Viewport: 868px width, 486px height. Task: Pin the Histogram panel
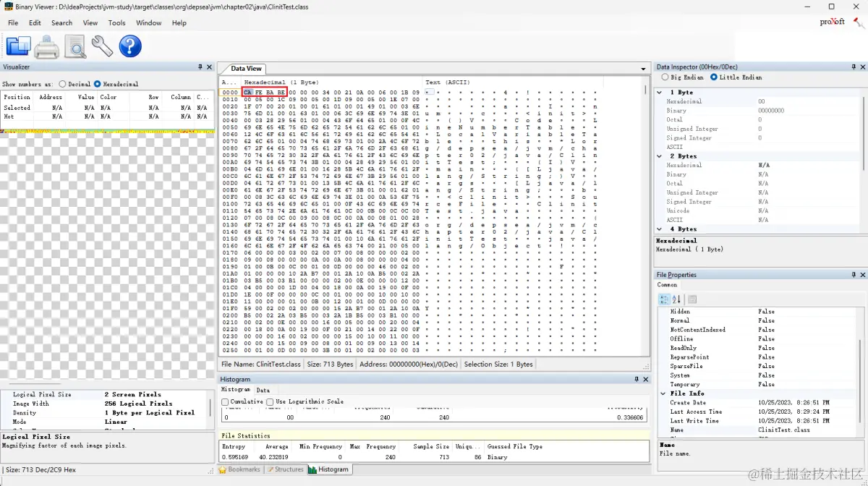click(x=637, y=379)
